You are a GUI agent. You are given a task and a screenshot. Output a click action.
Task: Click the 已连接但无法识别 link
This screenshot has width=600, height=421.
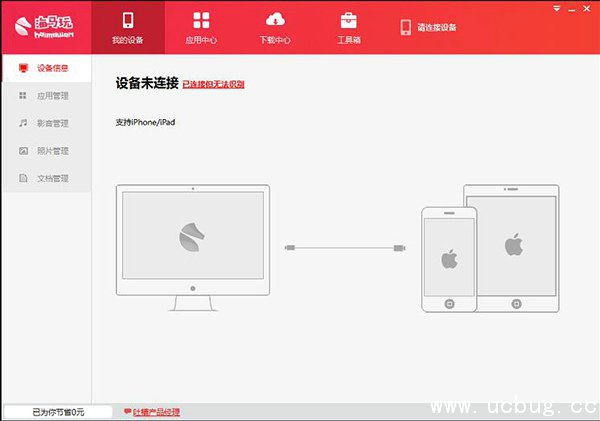[214, 84]
